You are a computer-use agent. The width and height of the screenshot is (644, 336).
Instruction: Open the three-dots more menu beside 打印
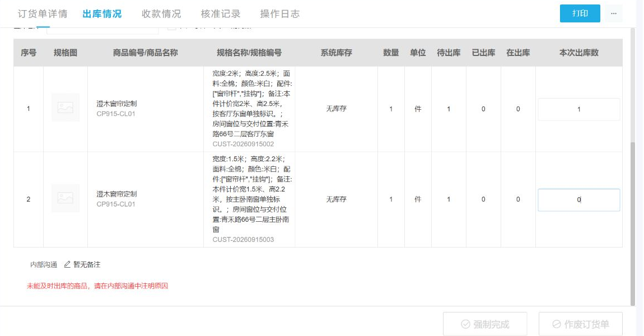coord(613,13)
